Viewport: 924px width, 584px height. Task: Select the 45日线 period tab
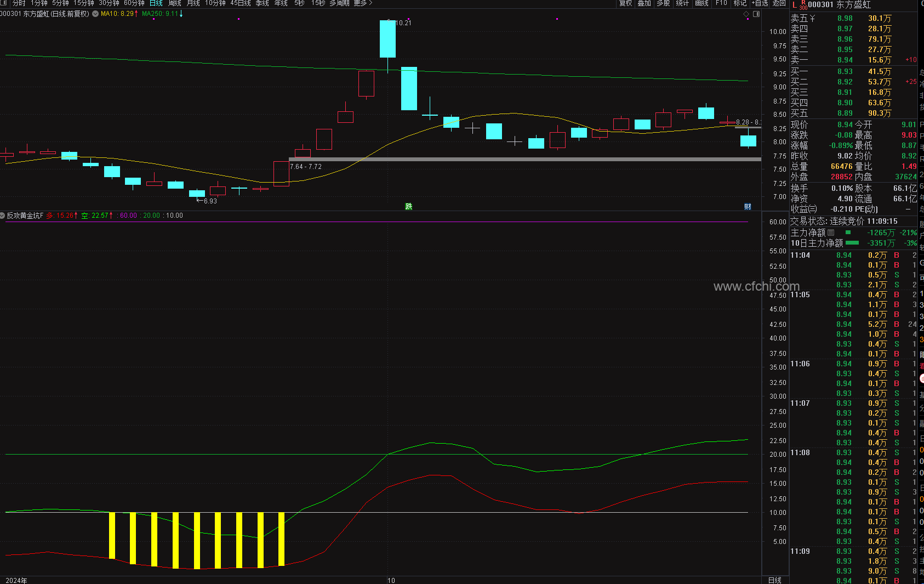click(241, 3)
